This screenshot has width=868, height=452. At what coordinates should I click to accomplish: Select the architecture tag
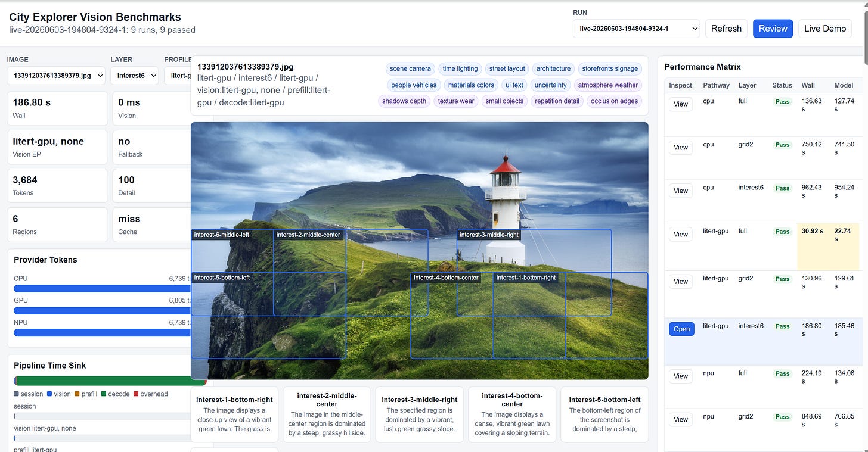[x=553, y=68]
